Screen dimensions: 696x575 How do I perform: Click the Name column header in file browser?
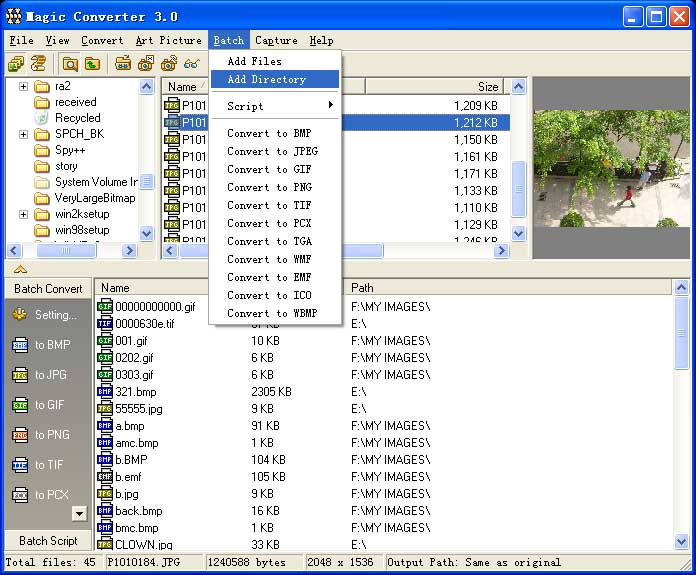185,87
